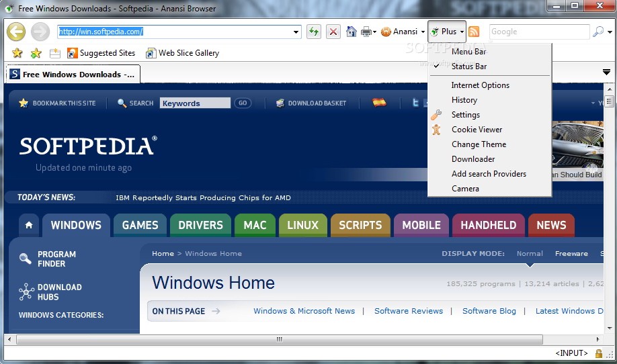Screen dimensions: 617x364
Task: Click the vertical scrollbar down arrow
Action: tap(610, 328)
